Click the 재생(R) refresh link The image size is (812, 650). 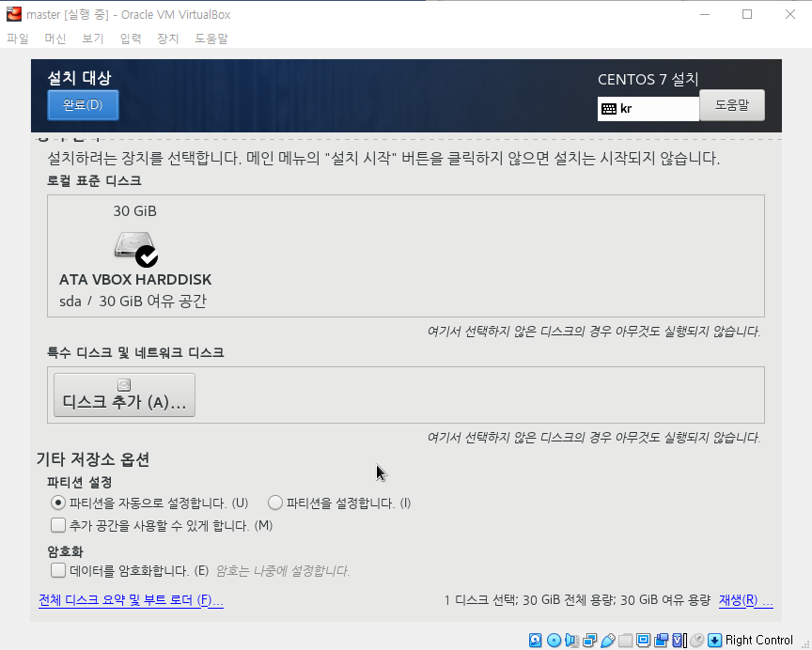745,600
